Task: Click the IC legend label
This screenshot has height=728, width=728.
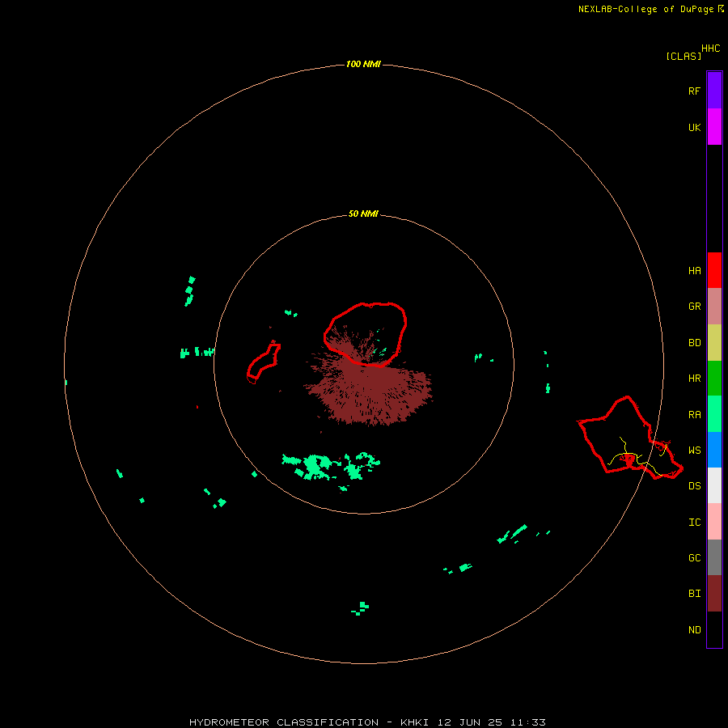Action: pos(694,523)
